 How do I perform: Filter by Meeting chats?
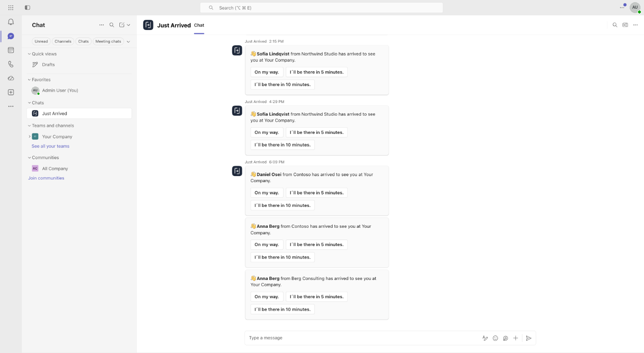108,41
